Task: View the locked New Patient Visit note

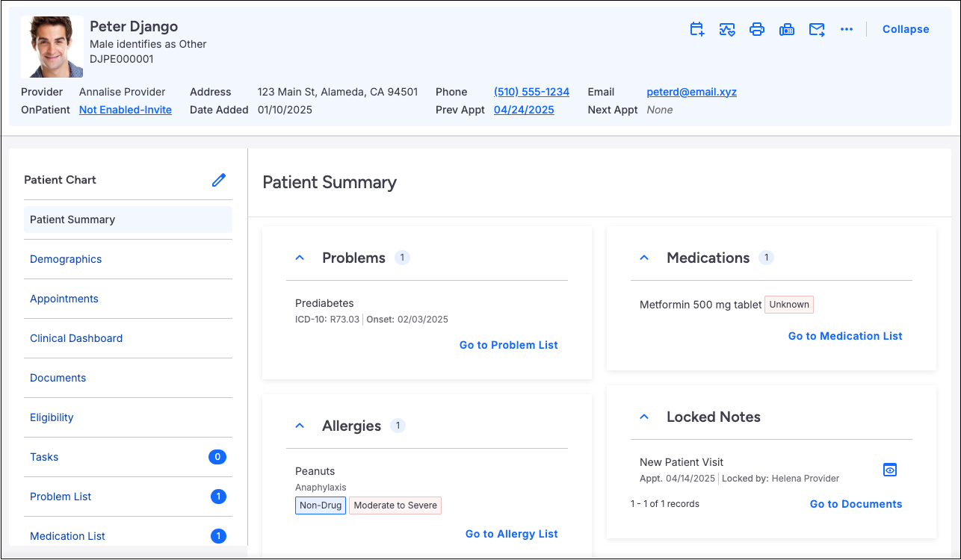Action: click(x=890, y=470)
